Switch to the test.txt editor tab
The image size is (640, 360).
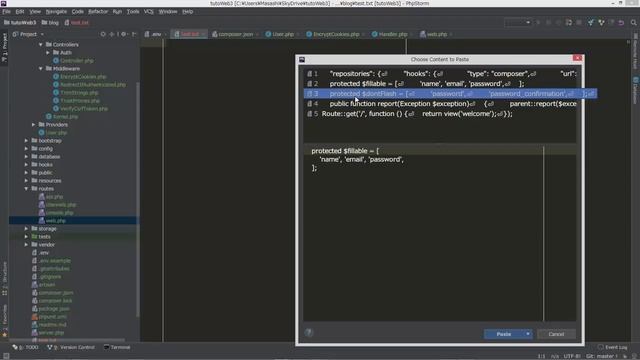tap(189, 34)
